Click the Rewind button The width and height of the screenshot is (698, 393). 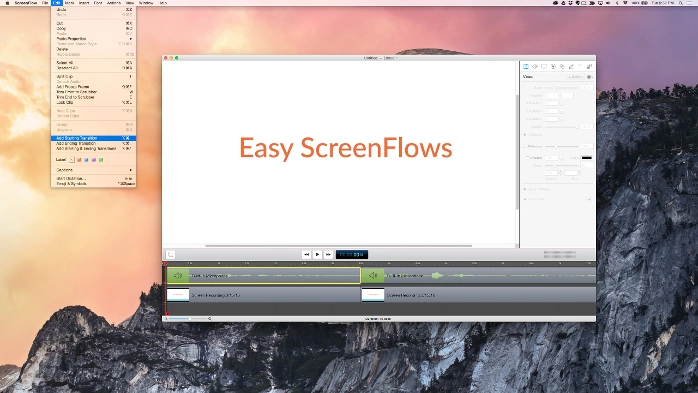(x=306, y=255)
